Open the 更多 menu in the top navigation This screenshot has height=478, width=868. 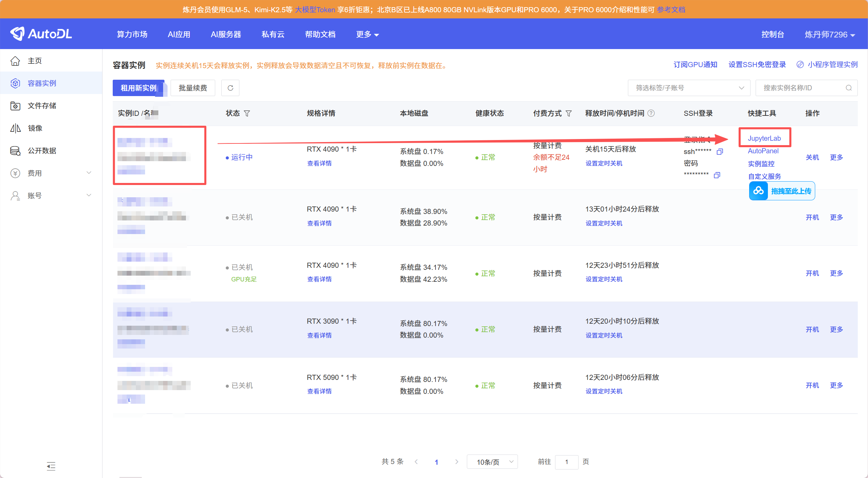(367, 34)
